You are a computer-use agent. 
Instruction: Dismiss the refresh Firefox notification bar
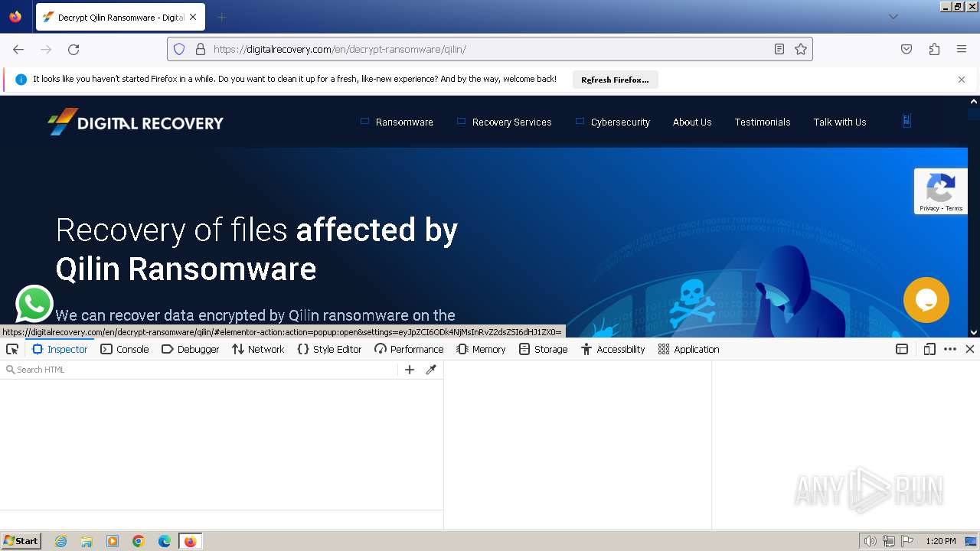tap(962, 80)
